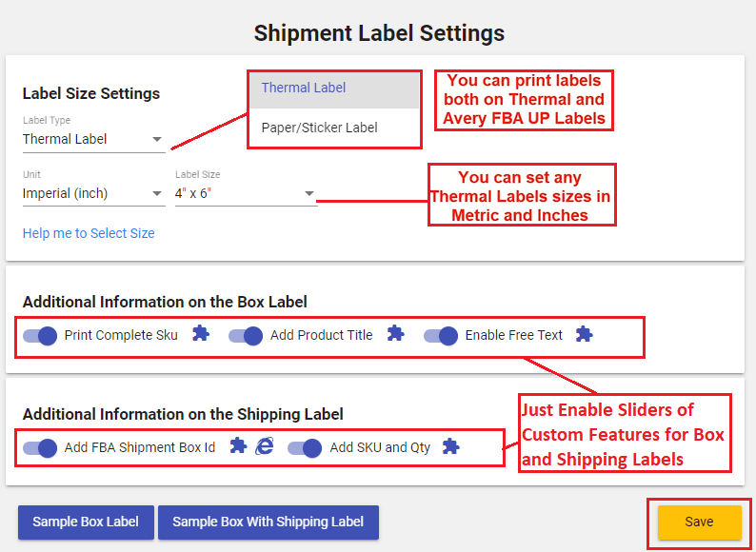
Task: Select the Thermal Label option
Action: (334, 89)
